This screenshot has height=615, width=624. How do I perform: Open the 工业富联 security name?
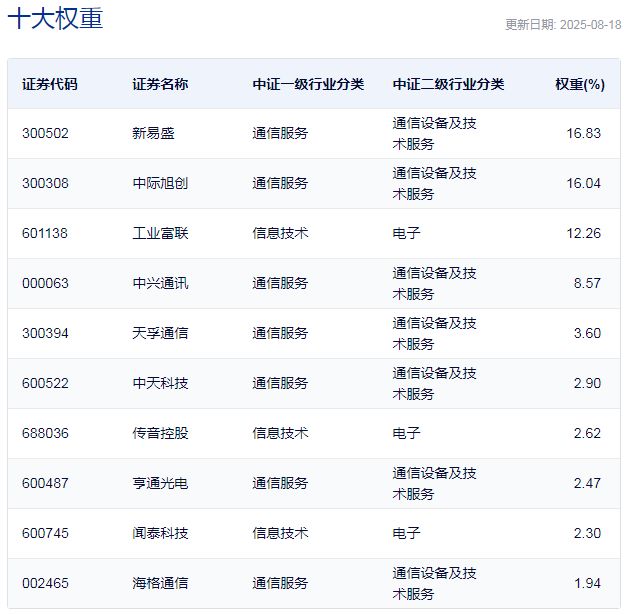pos(160,233)
